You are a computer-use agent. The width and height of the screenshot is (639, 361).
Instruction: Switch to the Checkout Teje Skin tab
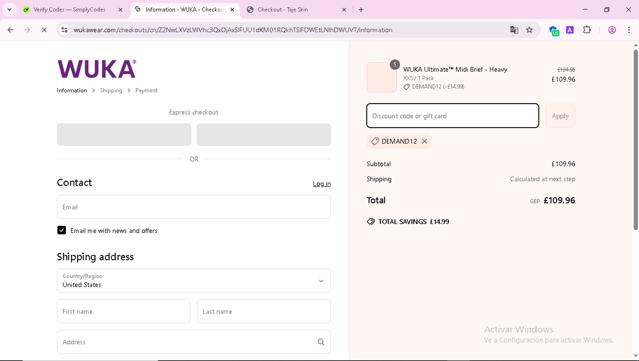point(295,9)
